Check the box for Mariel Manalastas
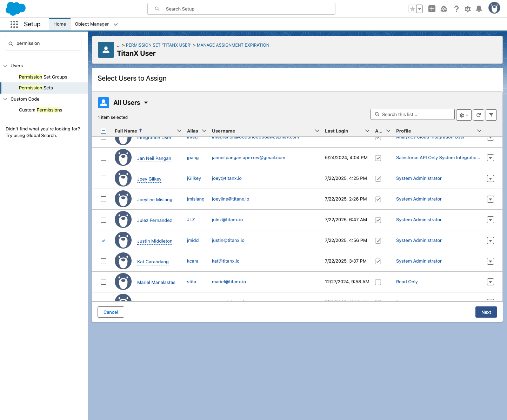This screenshot has height=420, width=507. 104,282
